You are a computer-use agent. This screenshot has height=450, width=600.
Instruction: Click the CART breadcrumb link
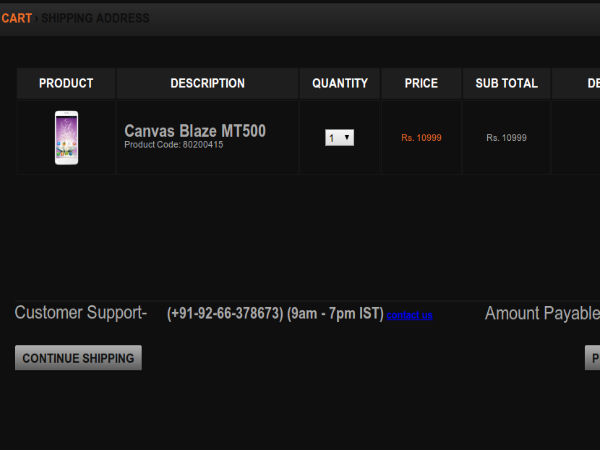pos(16,18)
